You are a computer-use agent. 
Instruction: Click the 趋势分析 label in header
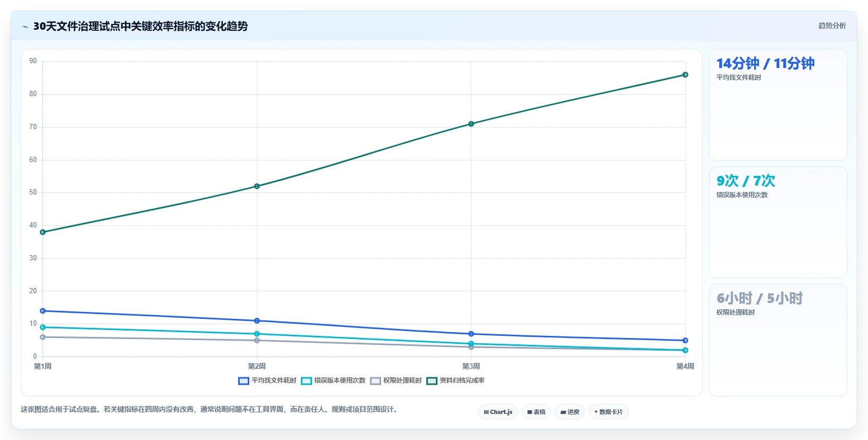point(832,26)
